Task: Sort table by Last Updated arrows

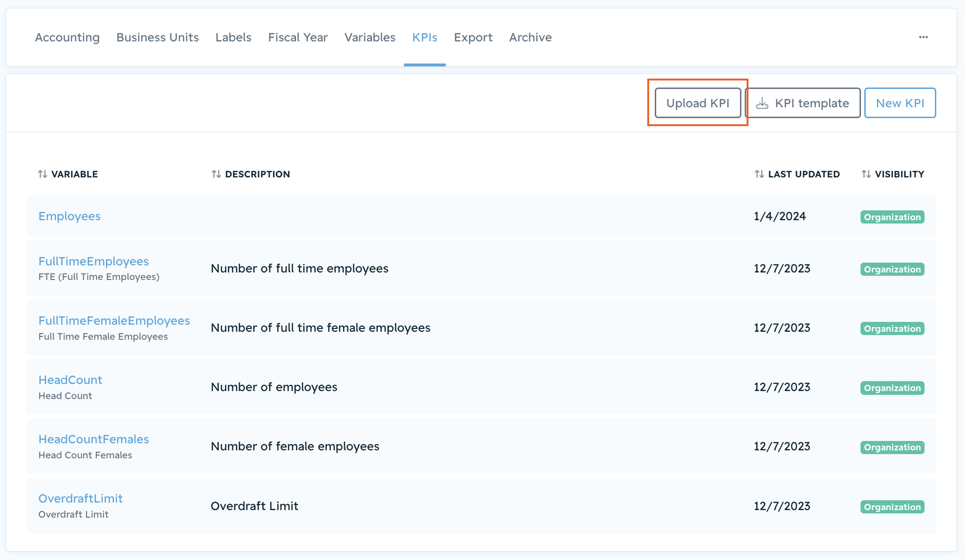Action: [759, 174]
